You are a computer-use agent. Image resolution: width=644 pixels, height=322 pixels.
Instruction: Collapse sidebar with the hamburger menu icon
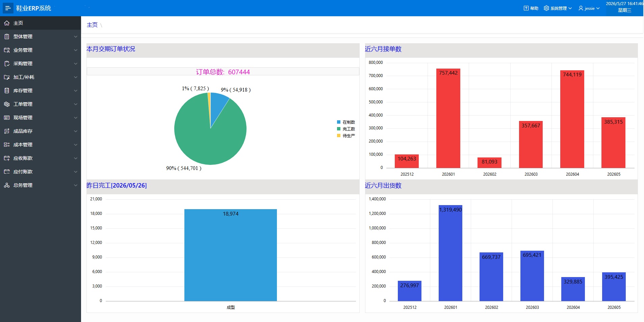[x=8, y=8]
